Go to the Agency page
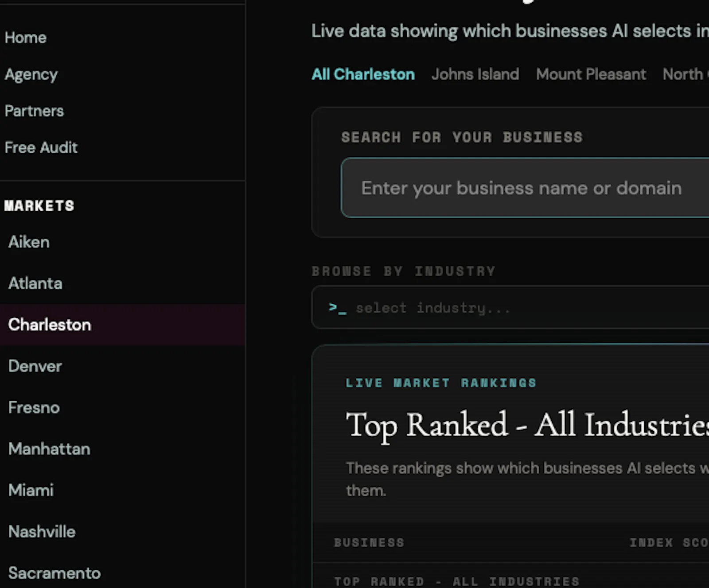The height and width of the screenshot is (588, 709). pyautogui.click(x=31, y=74)
